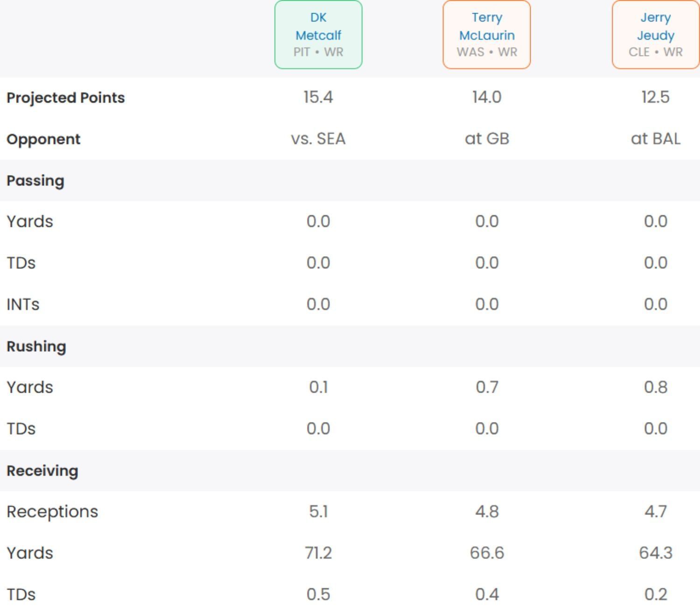Click the 71.2 receiving yards value
Screen dimensions: 700x606
(x=318, y=553)
